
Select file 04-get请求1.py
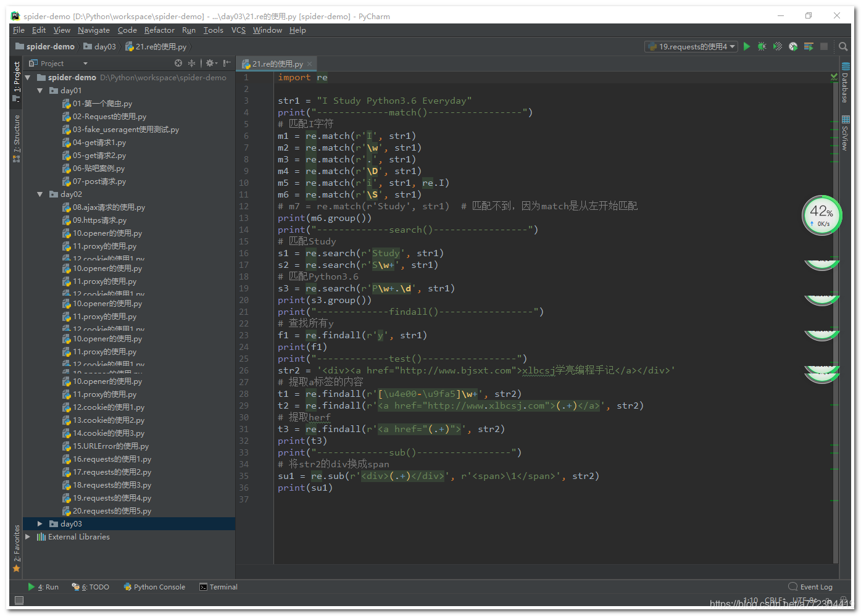click(94, 142)
